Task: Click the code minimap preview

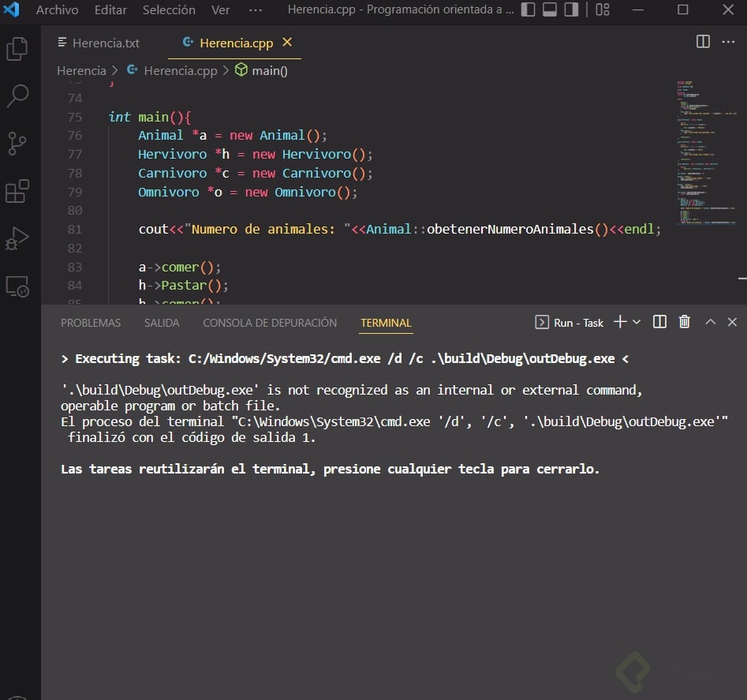Action: 704,150
